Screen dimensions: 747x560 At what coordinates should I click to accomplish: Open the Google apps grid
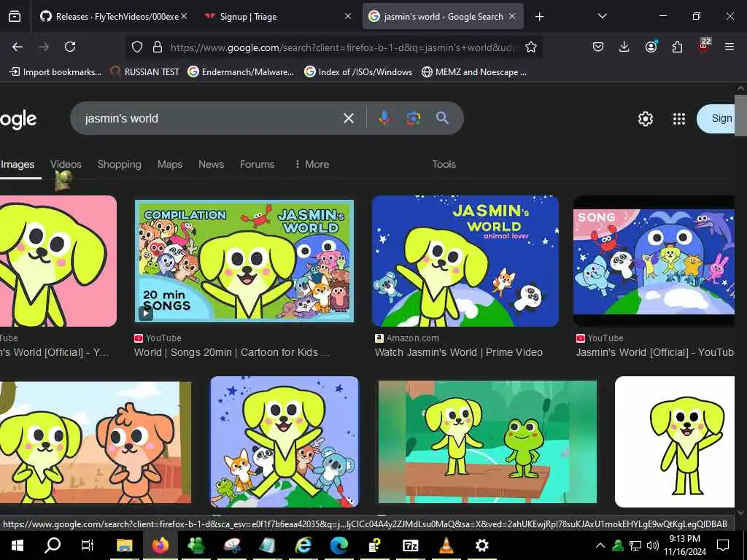[x=679, y=119]
